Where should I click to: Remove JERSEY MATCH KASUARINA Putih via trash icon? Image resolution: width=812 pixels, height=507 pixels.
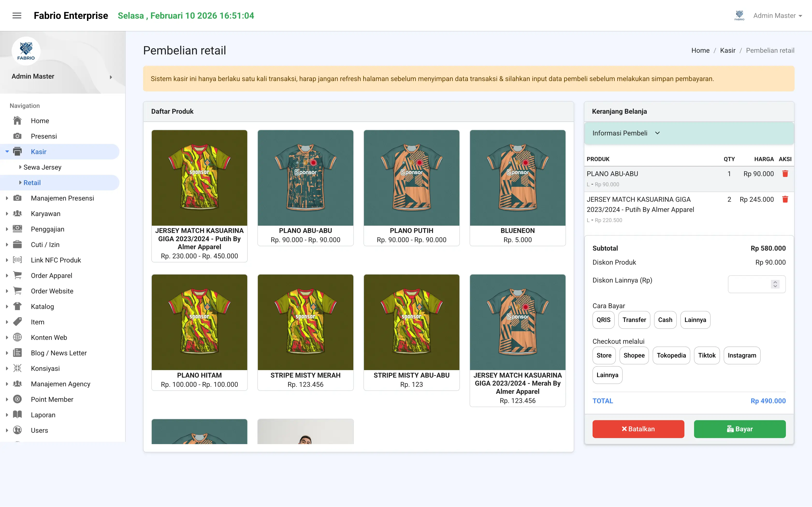tap(785, 199)
